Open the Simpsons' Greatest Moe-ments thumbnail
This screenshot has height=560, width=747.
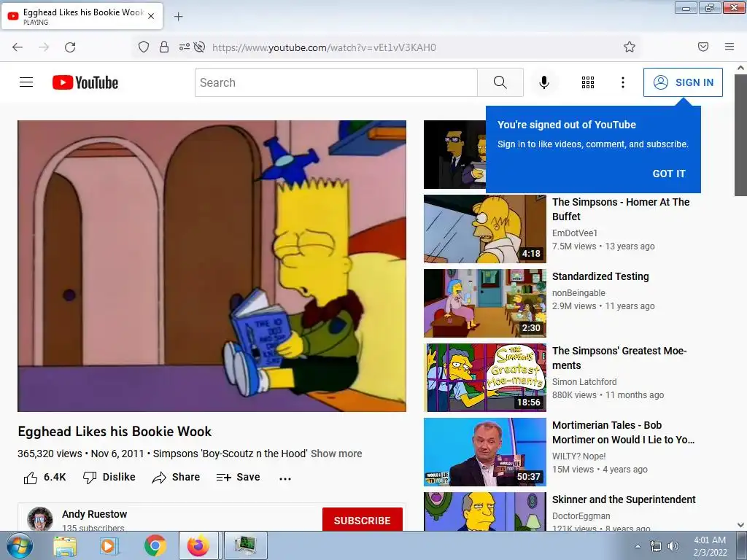pyautogui.click(x=485, y=378)
